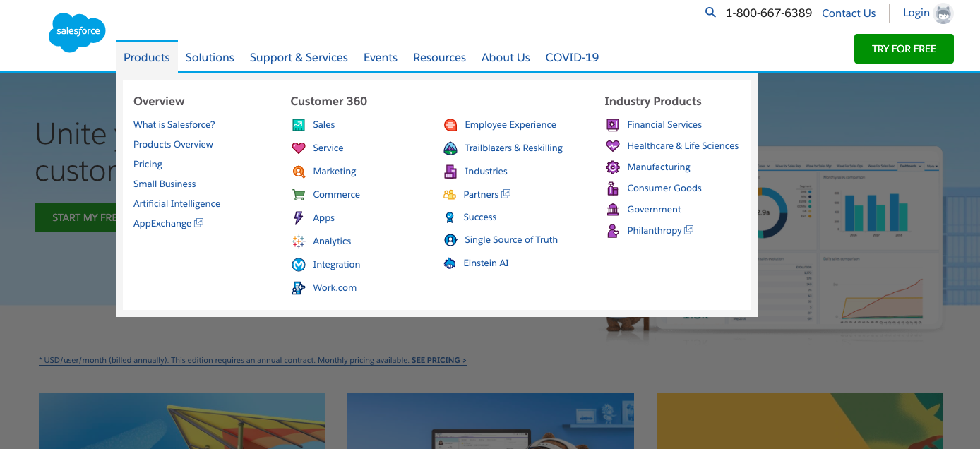This screenshot has height=449, width=980.
Task: Click the Customer 360 heading
Action: (x=329, y=101)
